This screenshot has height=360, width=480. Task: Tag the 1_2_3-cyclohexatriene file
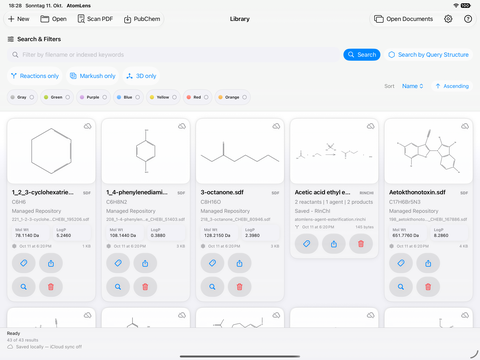[x=24, y=263]
